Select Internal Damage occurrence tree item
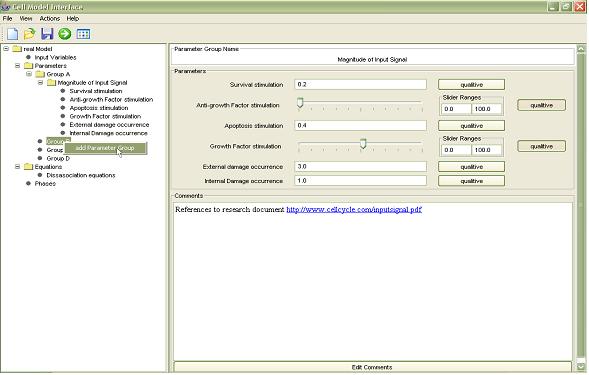Image resolution: width=589 pixels, height=375 pixels. (108, 133)
